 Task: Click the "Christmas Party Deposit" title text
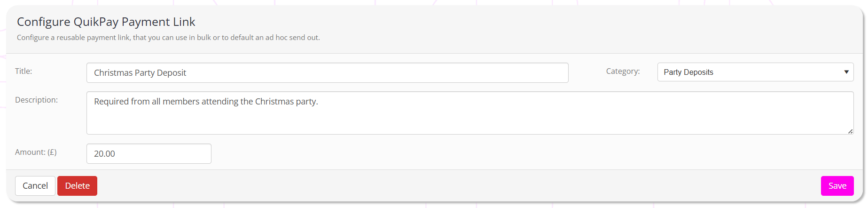click(x=140, y=73)
